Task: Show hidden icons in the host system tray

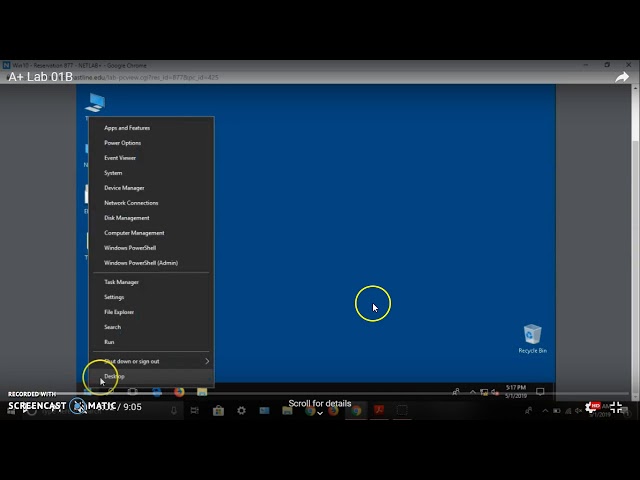Action: pos(545,411)
